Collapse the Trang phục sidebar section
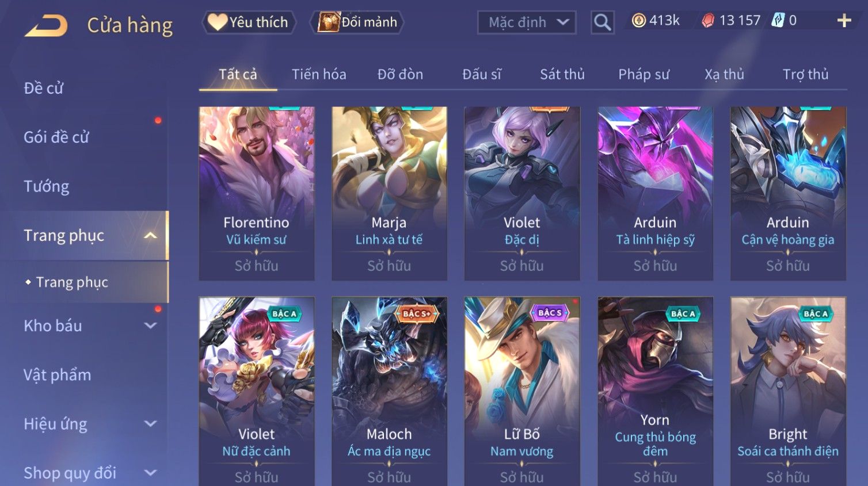868x486 pixels. tap(150, 235)
